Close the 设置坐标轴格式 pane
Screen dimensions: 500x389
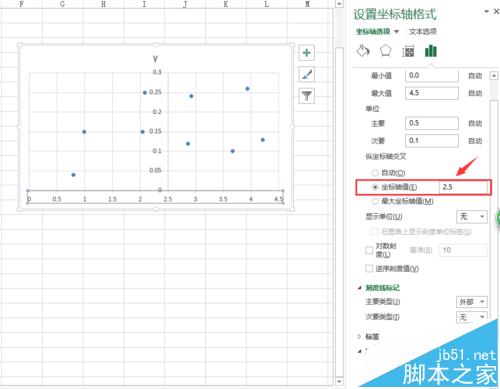point(496,11)
